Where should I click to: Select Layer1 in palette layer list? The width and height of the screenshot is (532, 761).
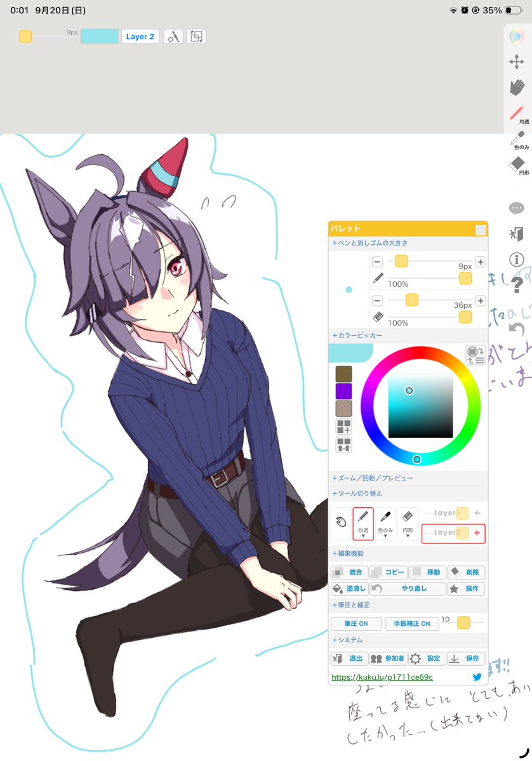[452, 513]
